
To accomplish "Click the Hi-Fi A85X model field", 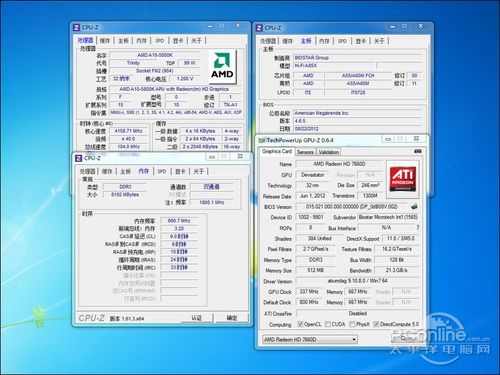I will [x=334, y=66].
